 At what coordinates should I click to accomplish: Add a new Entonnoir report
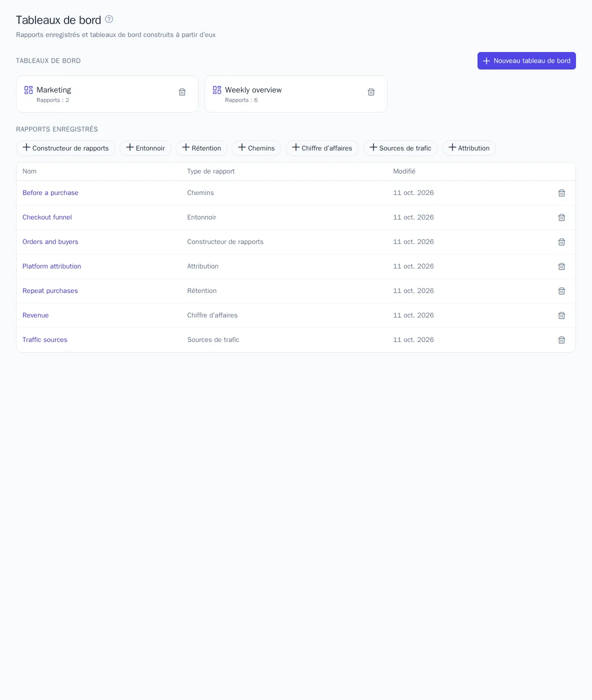coord(145,148)
